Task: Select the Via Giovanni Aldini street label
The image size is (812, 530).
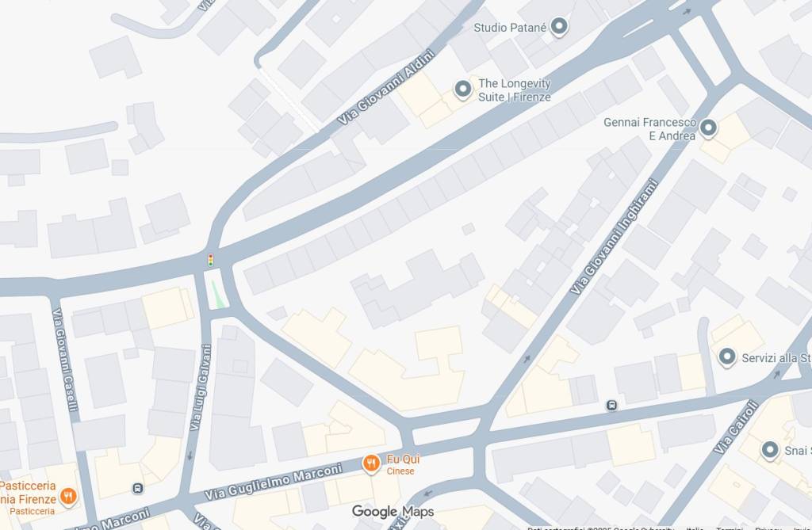Action: (386, 87)
